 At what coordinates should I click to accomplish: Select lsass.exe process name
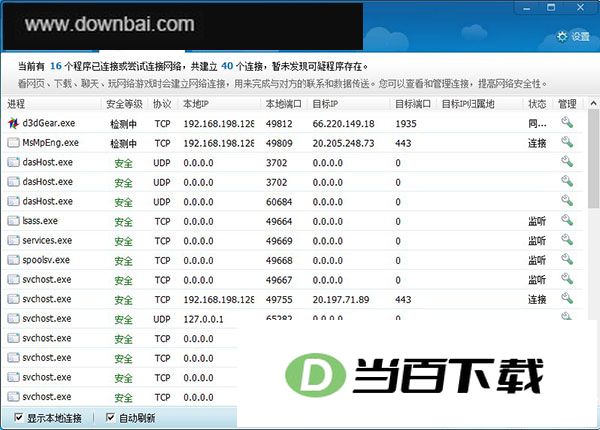(x=40, y=221)
